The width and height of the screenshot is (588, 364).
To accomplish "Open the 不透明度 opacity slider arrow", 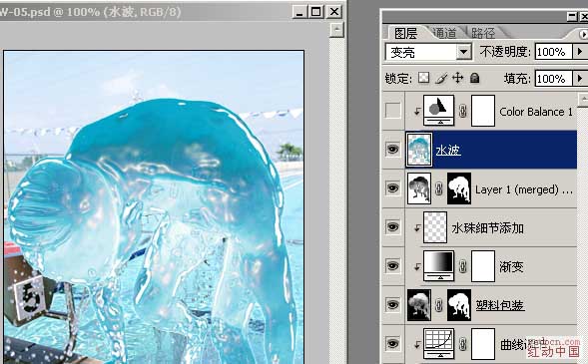I will (580, 51).
